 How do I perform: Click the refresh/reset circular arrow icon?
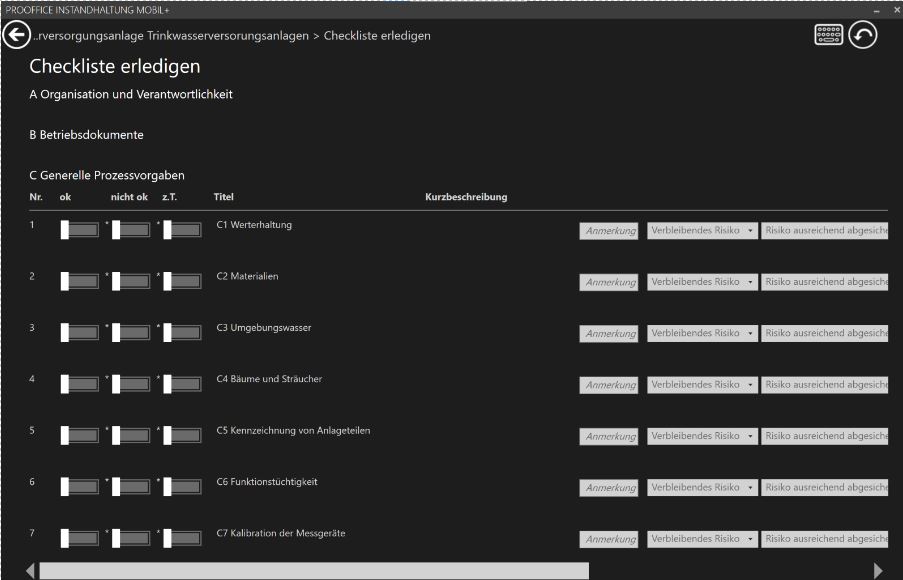pyautogui.click(x=862, y=34)
